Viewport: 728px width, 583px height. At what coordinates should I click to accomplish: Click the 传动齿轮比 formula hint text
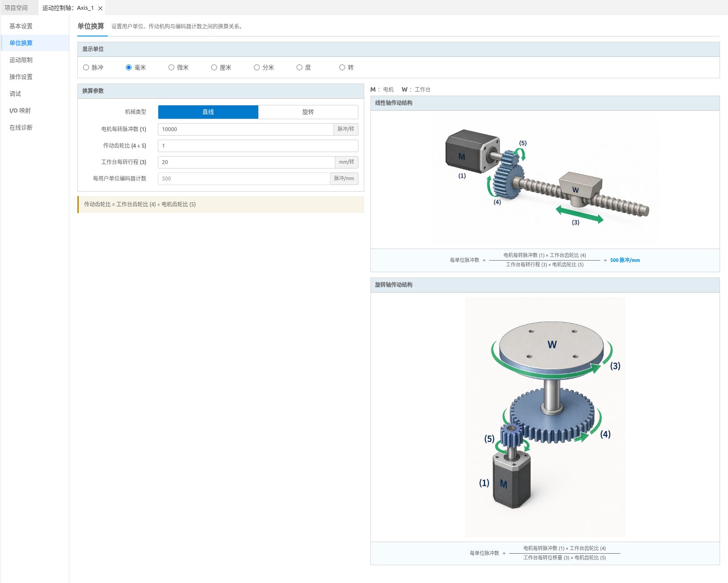point(140,205)
